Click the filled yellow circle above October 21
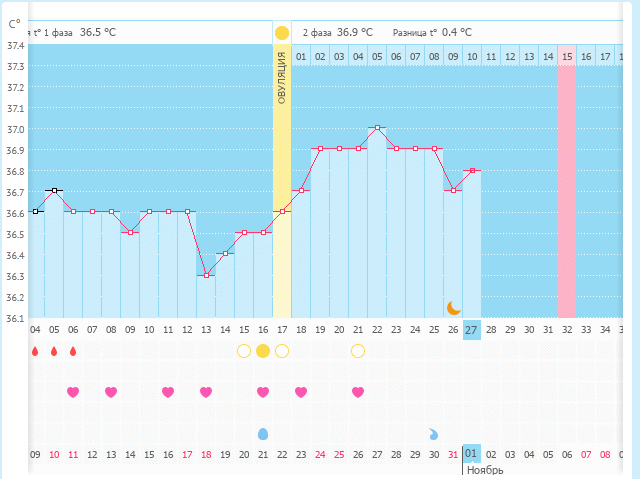This screenshot has height=479, width=640. click(263, 350)
